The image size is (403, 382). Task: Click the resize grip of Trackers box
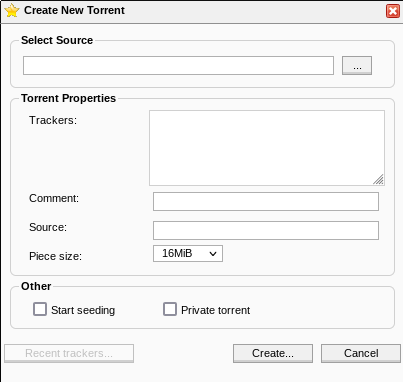378,179
